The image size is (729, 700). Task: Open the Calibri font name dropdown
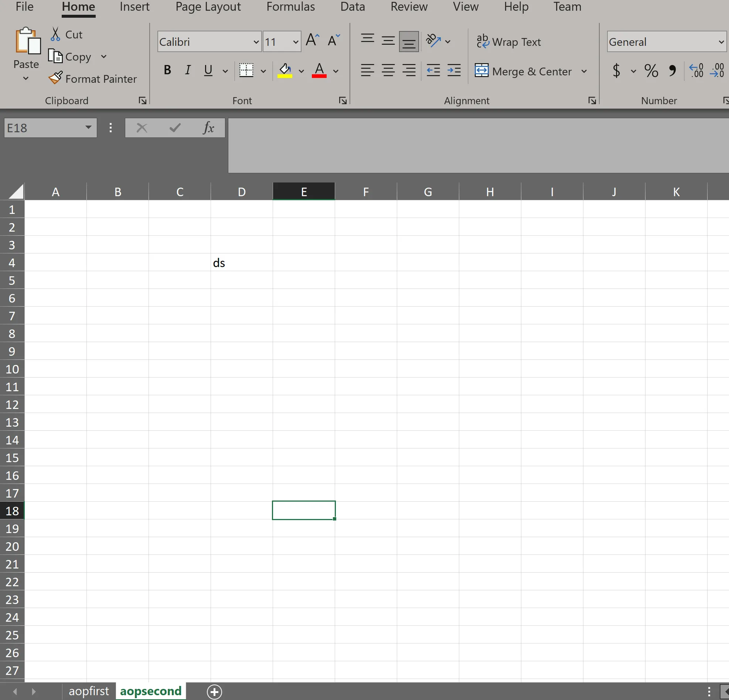click(x=256, y=42)
